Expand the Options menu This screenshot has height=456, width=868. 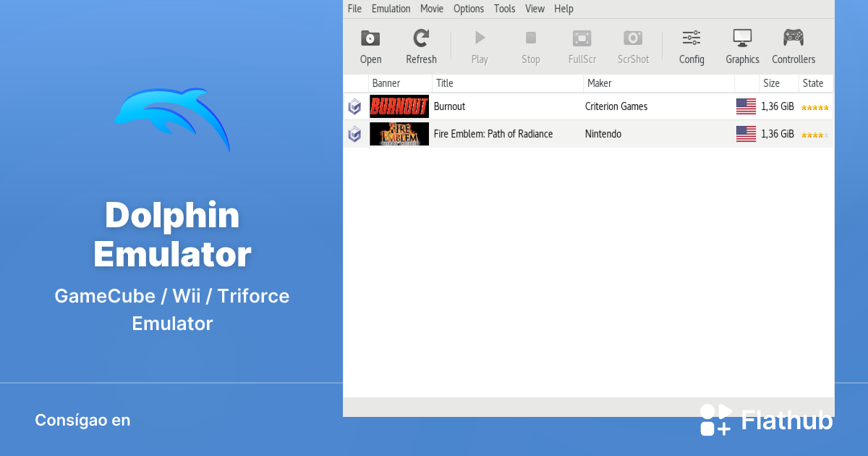tap(469, 9)
